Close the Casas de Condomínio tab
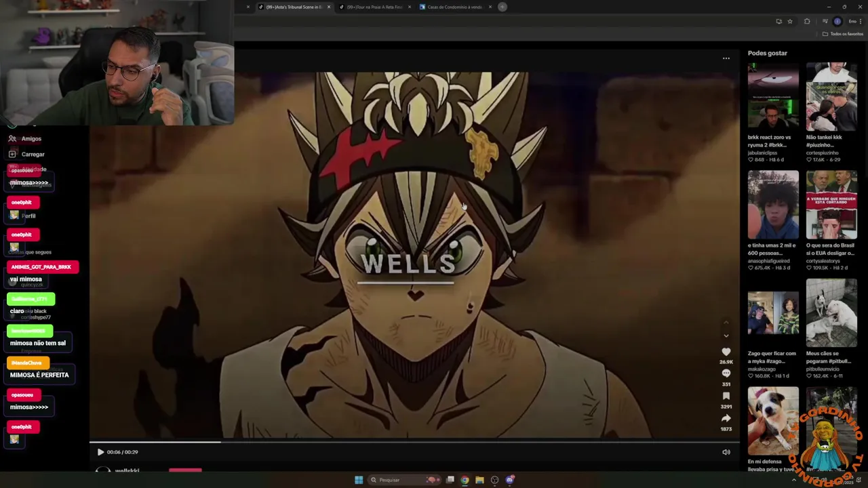The image size is (868, 488). coord(490,7)
